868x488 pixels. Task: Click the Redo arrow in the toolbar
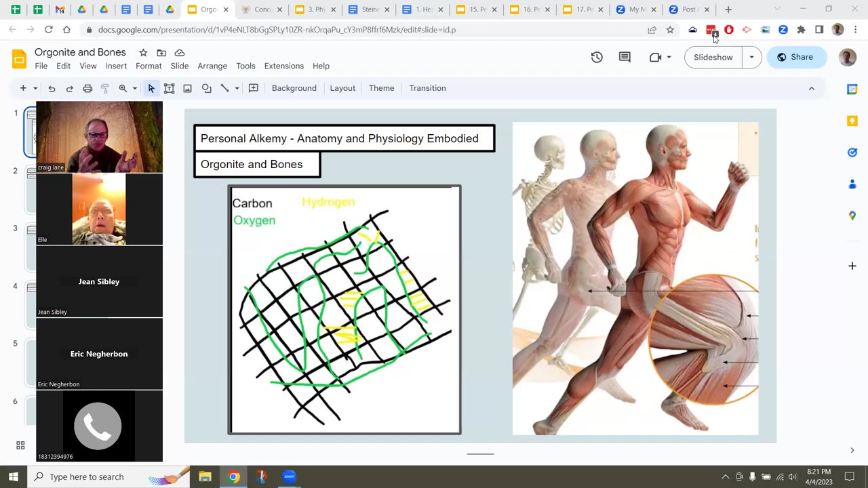pos(69,88)
